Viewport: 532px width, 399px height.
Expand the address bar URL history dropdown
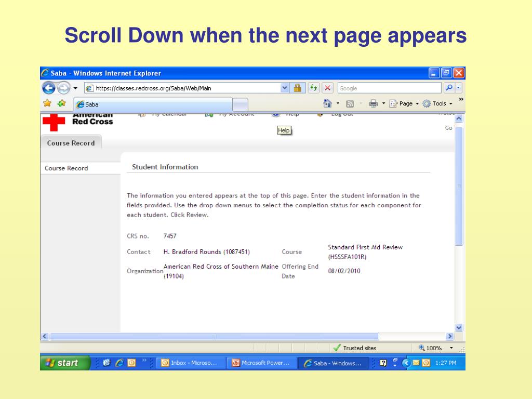pyautogui.click(x=285, y=88)
